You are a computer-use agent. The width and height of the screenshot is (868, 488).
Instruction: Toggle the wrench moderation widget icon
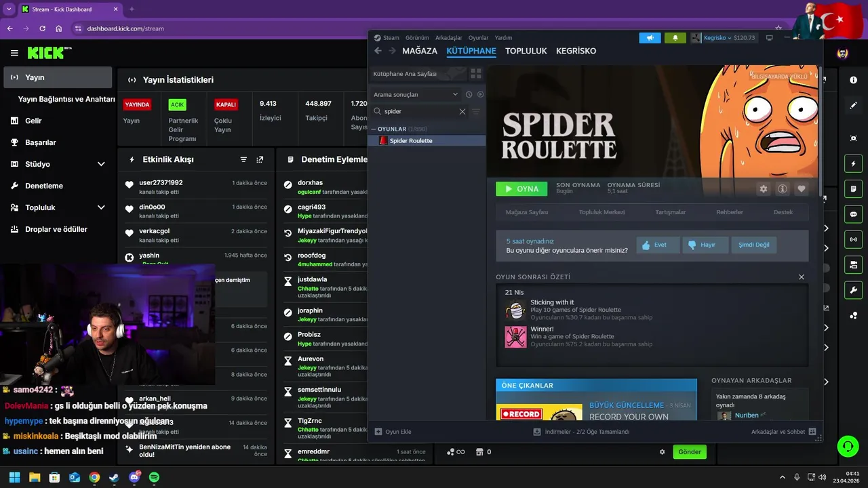tap(853, 290)
